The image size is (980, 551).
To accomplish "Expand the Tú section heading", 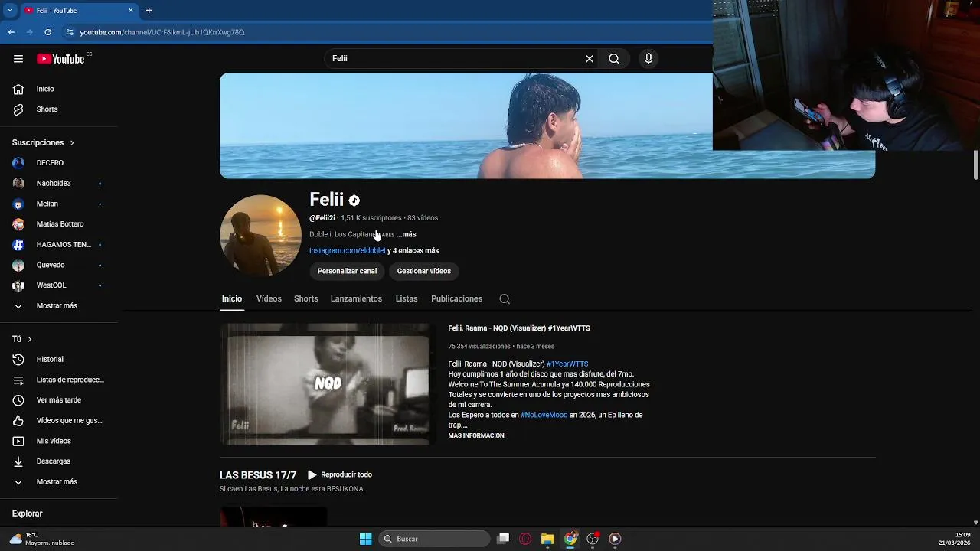I will click(22, 339).
